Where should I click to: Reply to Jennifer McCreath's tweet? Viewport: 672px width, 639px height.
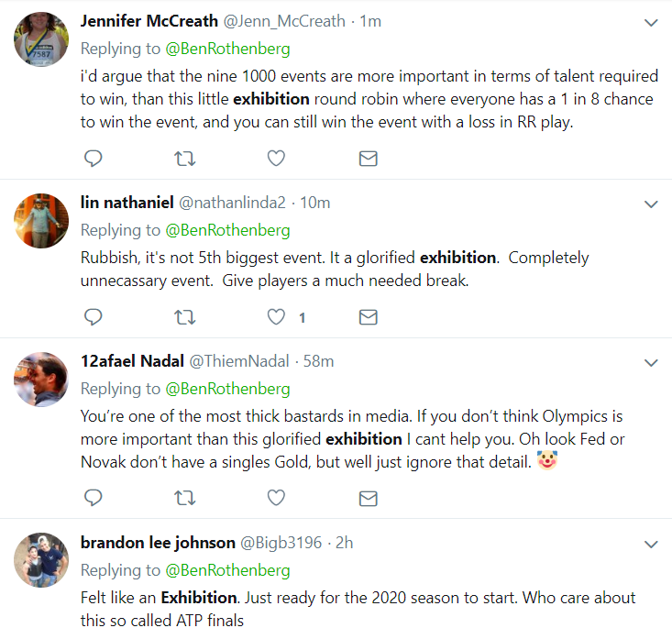pyautogui.click(x=93, y=159)
